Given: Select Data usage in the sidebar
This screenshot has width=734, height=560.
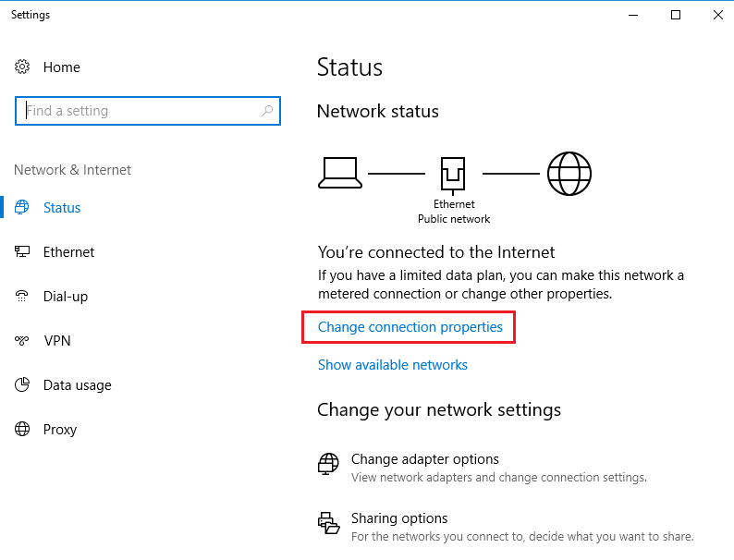Looking at the screenshot, I should [77, 385].
